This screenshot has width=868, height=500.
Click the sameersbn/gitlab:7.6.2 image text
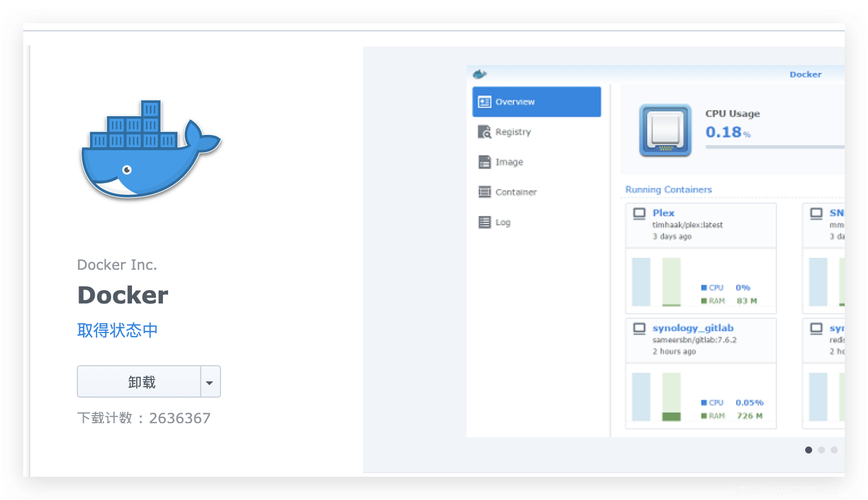point(695,340)
